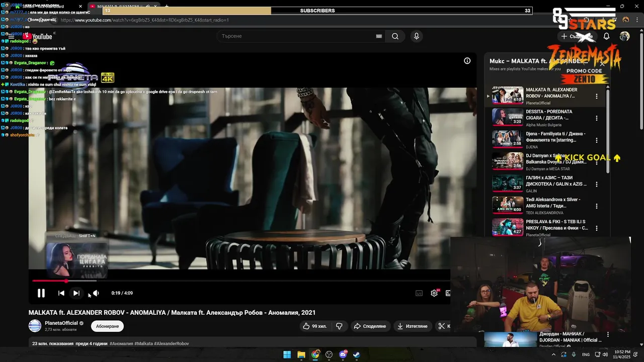644x362 pixels.
Task: Open the video info card icon
Action: point(467,61)
